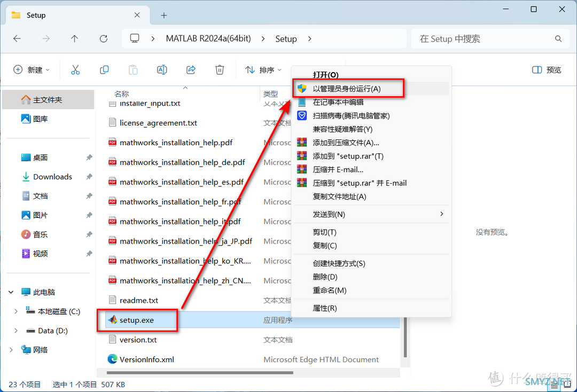Click chevron after MATLAB R2024a(64bit) breadcrumb
Viewport: 577px width, 392px height.
coord(263,38)
